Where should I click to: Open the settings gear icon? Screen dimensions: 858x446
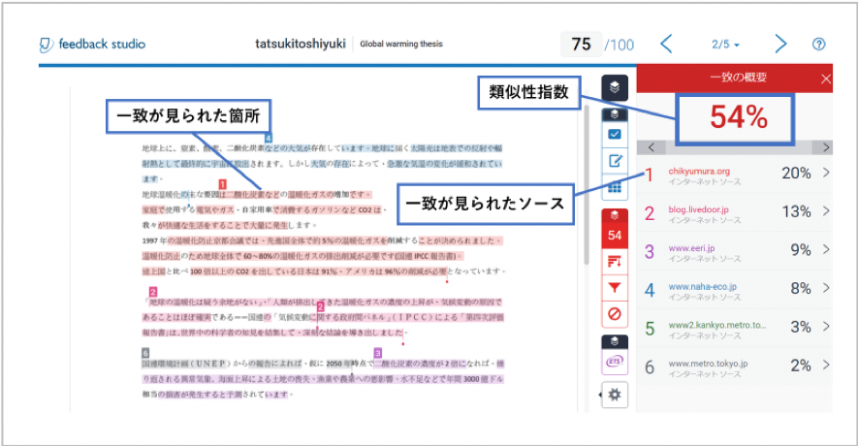615,395
